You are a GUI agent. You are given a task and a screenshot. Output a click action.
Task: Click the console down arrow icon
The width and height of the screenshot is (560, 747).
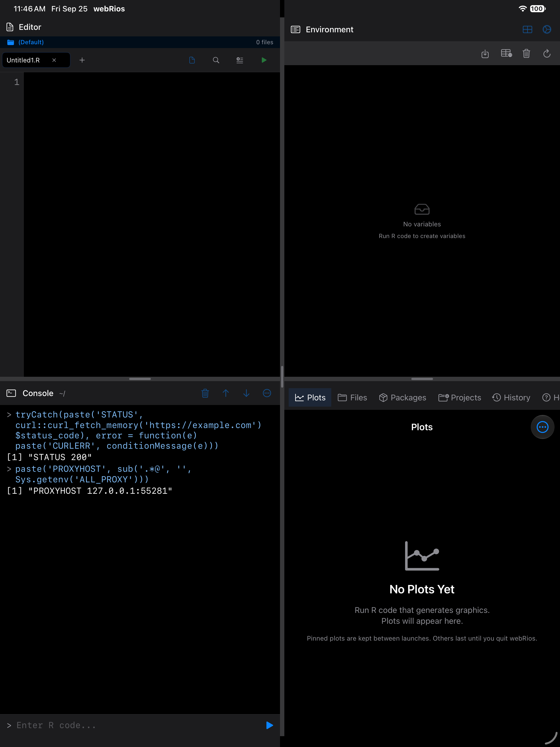coord(246,393)
